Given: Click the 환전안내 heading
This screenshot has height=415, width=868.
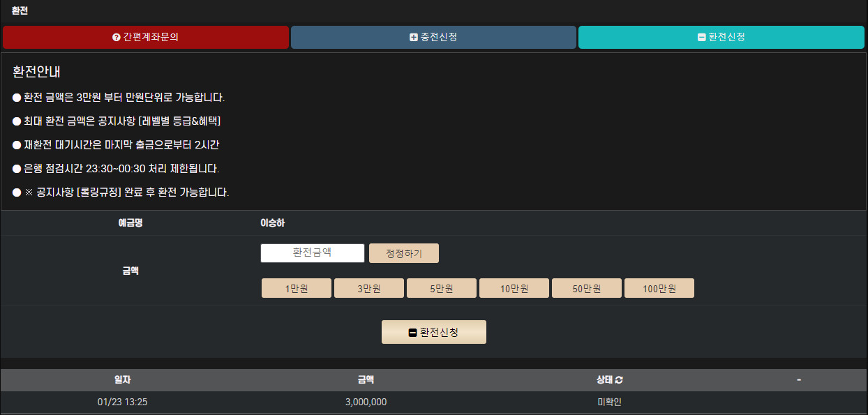Looking at the screenshot, I should click(38, 73).
